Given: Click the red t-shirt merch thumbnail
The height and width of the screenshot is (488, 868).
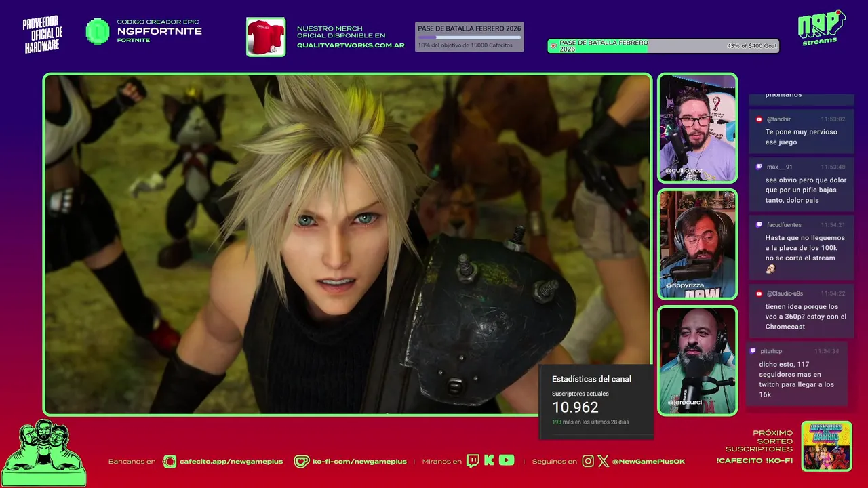Looking at the screenshot, I should (266, 37).
